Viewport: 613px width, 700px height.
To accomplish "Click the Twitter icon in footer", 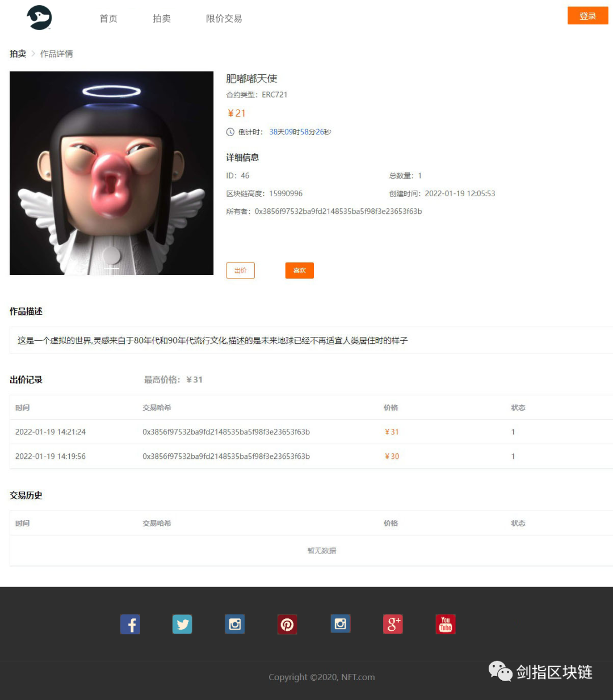I will tap(182, 624).
